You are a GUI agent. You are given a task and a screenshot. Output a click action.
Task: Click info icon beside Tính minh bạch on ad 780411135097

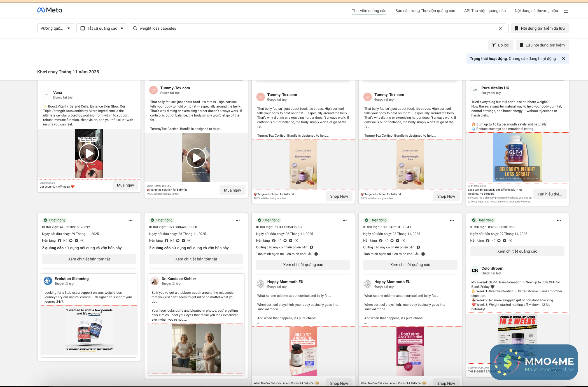click(x=316, y=254)
